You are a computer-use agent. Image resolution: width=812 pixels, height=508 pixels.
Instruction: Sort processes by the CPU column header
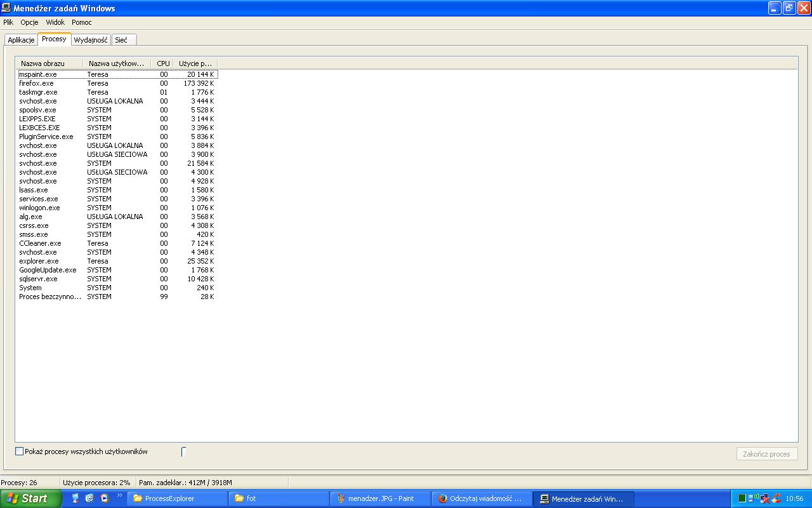pyautogui.click(x=163, y=63)
